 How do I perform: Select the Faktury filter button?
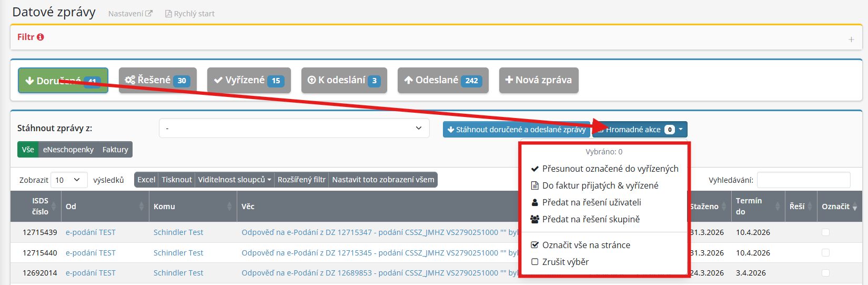pos(115,150)
